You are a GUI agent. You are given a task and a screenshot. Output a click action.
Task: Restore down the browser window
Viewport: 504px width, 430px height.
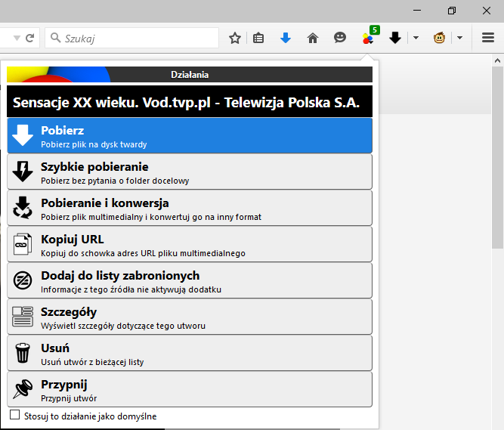(452, 11)
